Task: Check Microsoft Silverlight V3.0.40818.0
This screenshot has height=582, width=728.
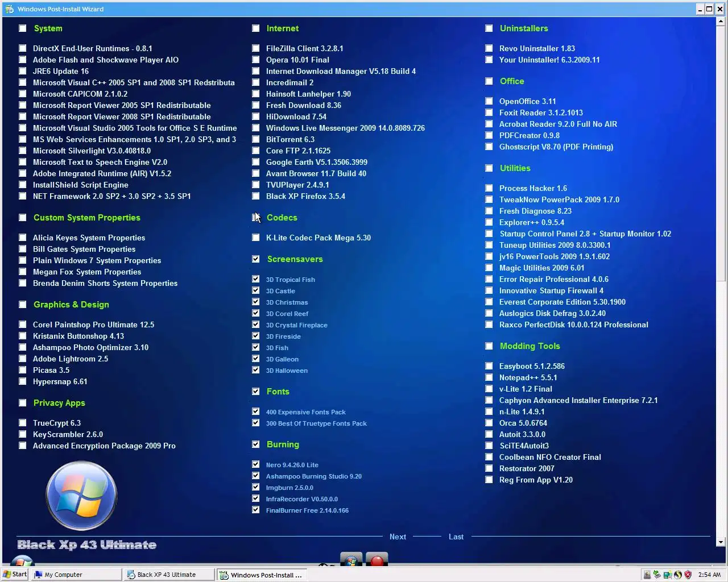Action: click(x=23, y=151)
